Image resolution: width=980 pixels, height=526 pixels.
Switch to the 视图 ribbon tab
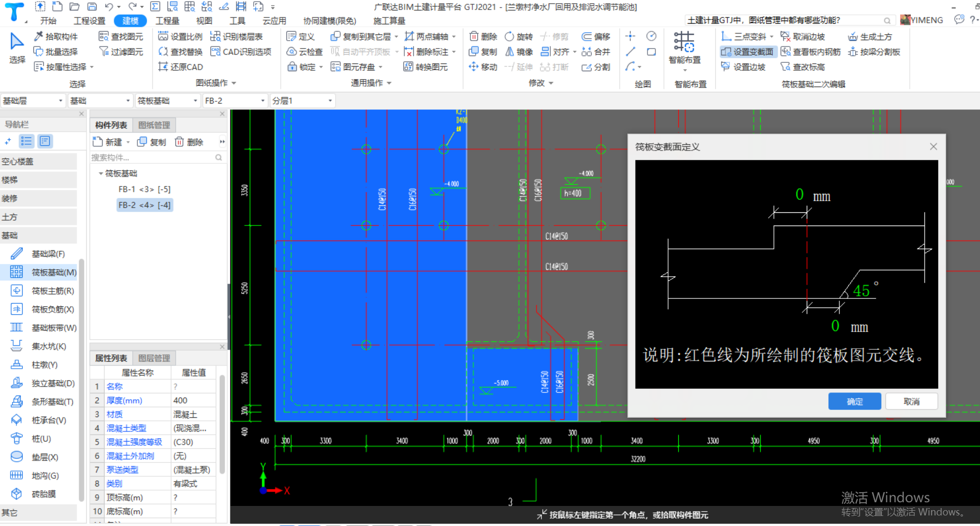coord(204,21)
